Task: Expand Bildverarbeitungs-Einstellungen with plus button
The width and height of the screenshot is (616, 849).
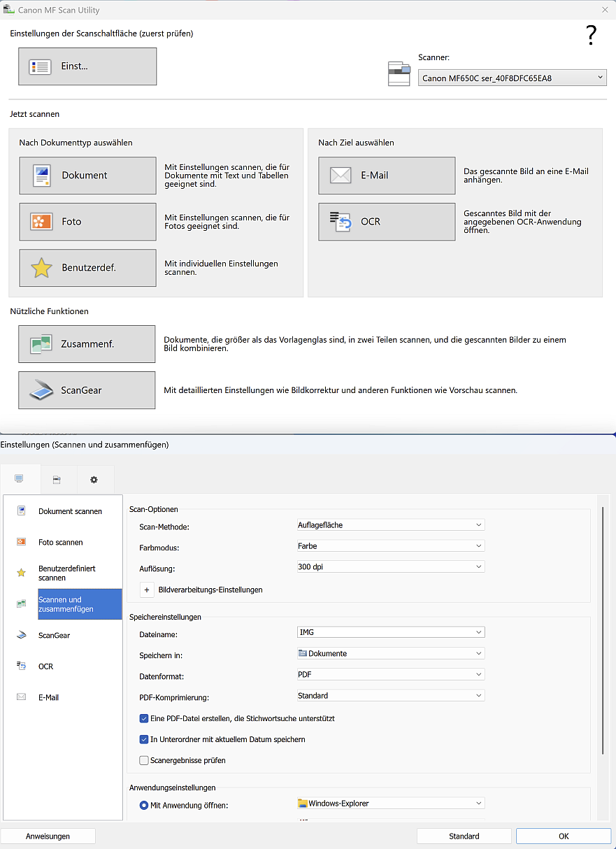Action: coord(147,590)
